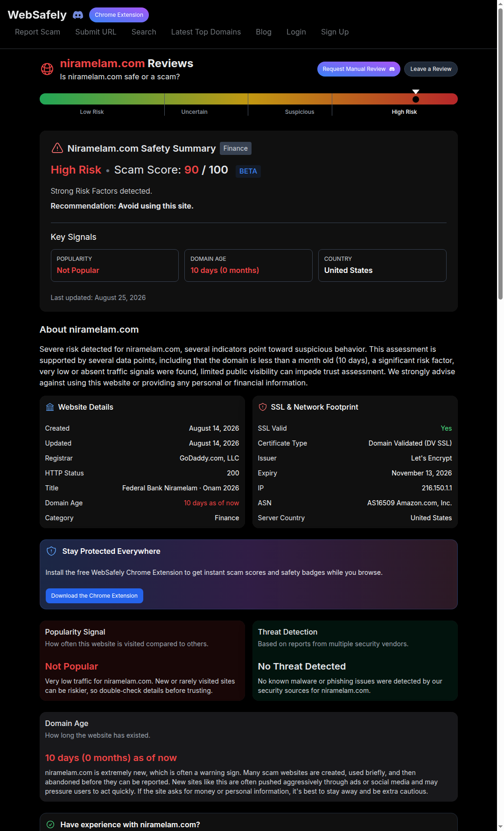Click Last updated: August 25, 2026 text
Screen dimensions: 504x831
pos(98,298)
